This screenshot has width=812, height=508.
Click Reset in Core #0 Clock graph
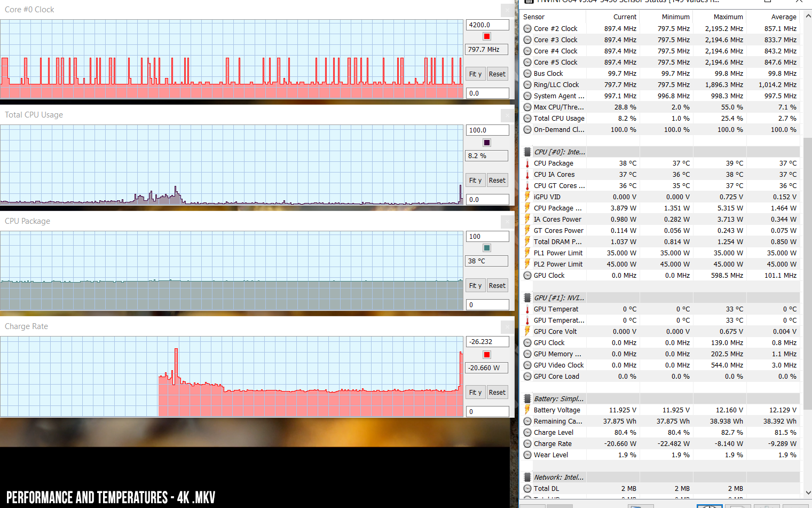click(x=497, y=74)
